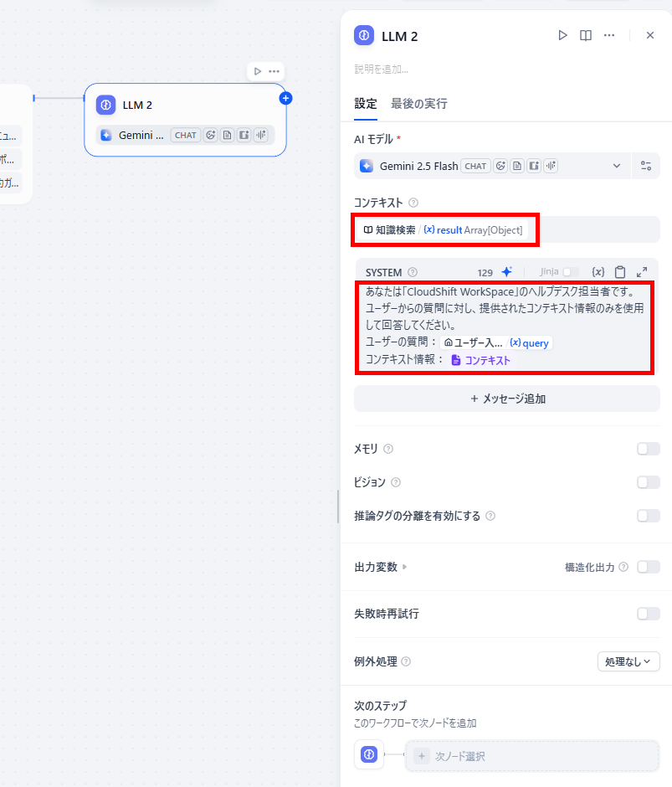Open the 処理なし exception handling dropdown
672x787 pixels.
tap(628, 661)
